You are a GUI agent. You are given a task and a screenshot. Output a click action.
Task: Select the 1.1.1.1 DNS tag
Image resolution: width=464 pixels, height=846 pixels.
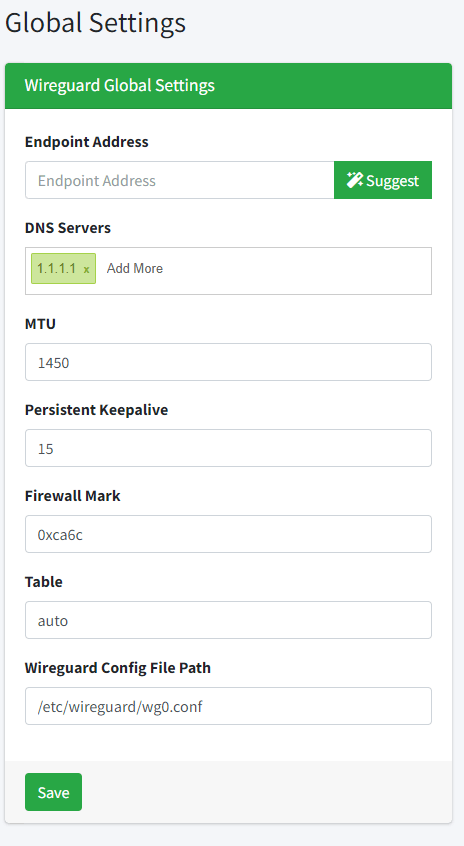pyautogui.click(x=57, y=268)
